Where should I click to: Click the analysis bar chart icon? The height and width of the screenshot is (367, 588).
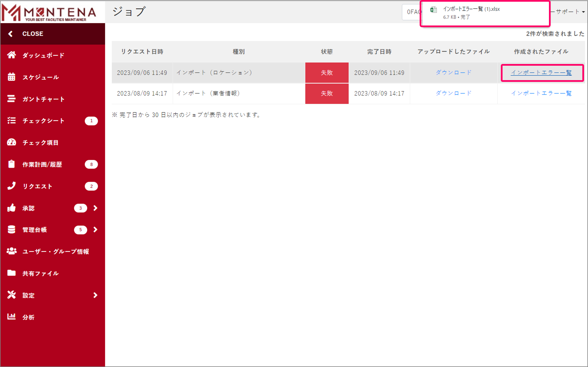(x=11, y=317)
